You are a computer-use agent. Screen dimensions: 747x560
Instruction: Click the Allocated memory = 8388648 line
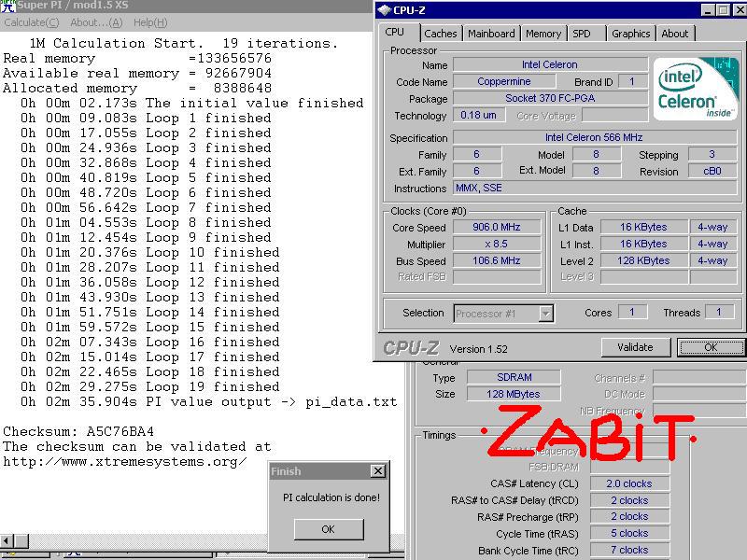[137, 88]
